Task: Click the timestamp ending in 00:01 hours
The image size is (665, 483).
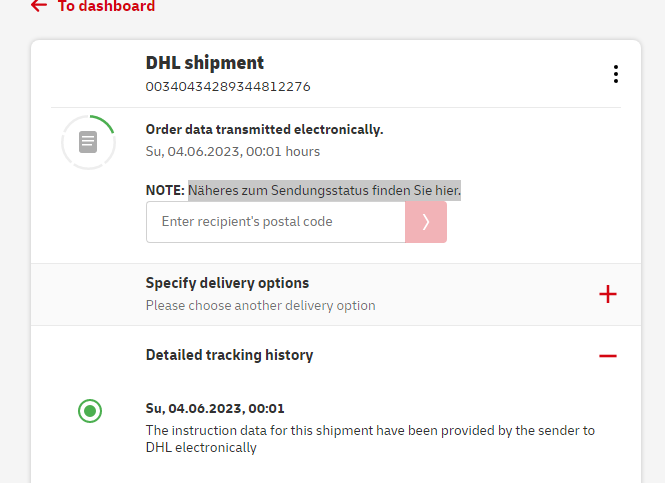Action: click(232, 152)
